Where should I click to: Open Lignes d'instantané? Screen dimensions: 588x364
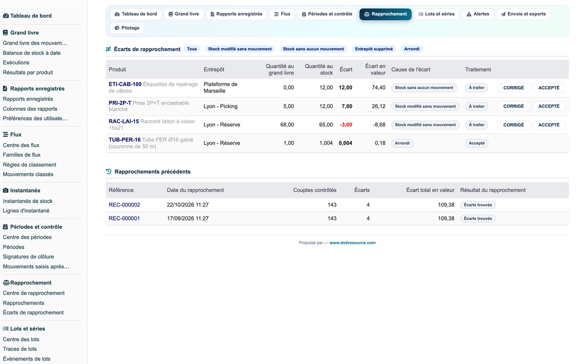(26, 211)
